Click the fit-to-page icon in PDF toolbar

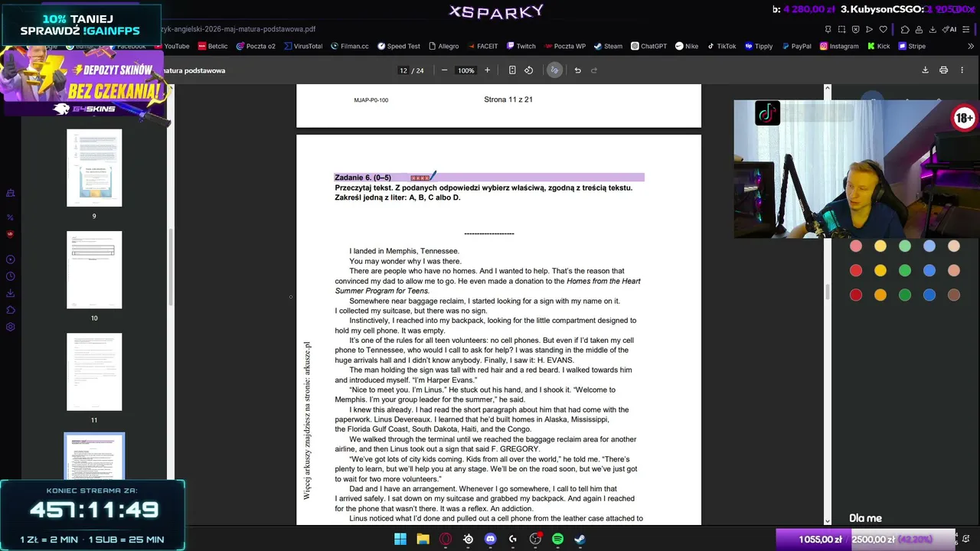[x=512, y=70]
